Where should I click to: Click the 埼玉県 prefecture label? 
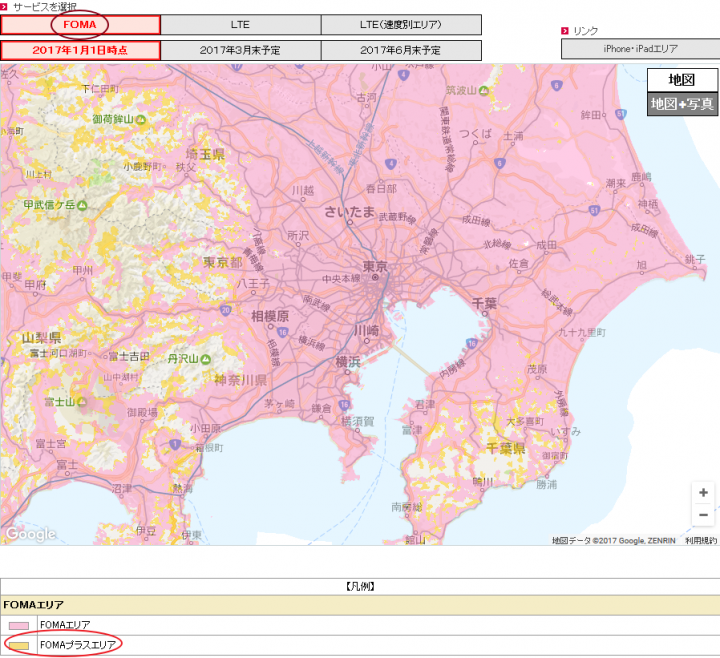point(205,154)
